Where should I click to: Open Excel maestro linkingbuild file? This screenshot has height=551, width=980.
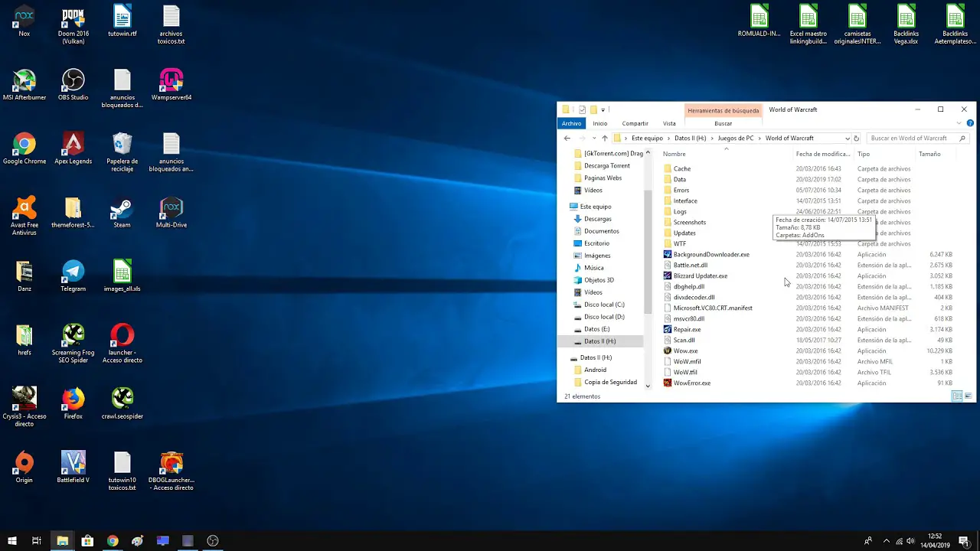click(x=808, y=25)
